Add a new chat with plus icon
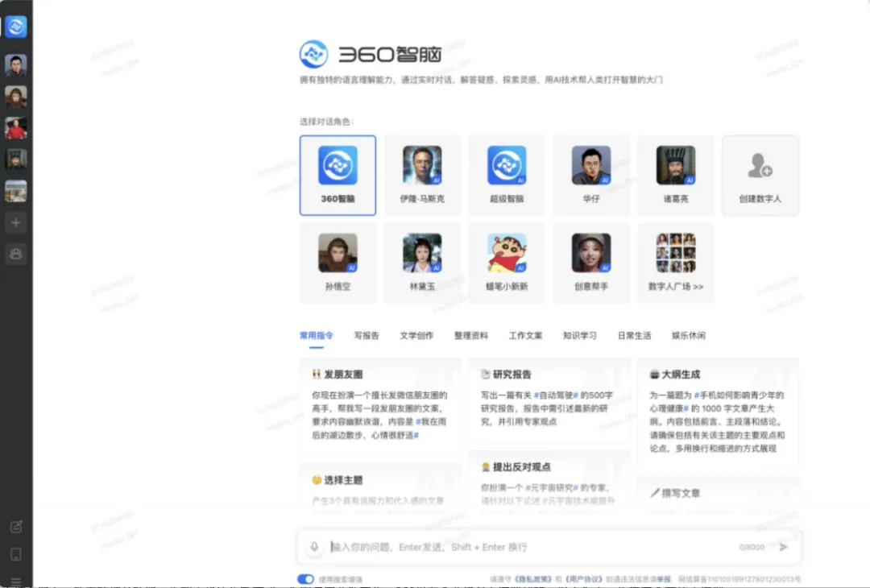The image size is (870, 588). coord(15,222)
